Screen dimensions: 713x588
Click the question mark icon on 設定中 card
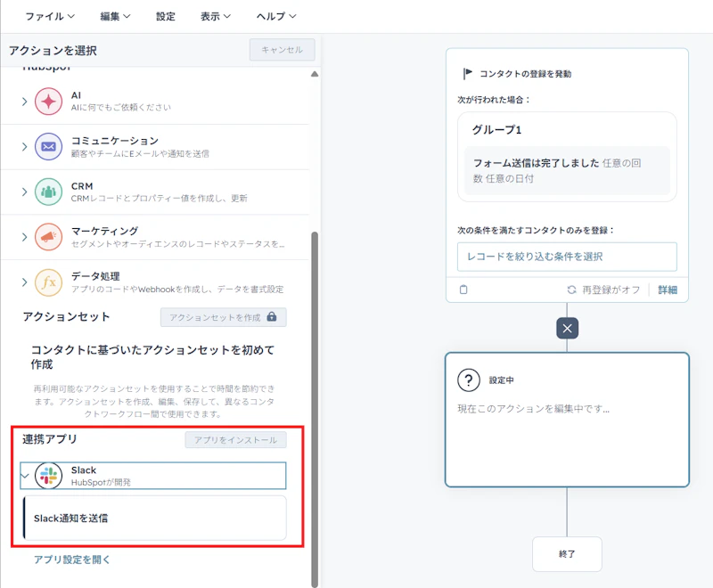point(469,380)
